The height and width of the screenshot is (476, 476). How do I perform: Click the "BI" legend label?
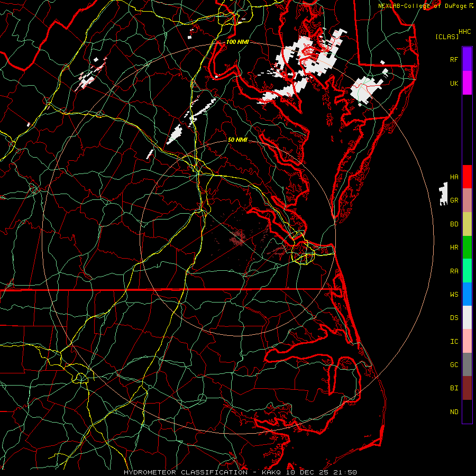pyautogui.click(x=454, y=388)
